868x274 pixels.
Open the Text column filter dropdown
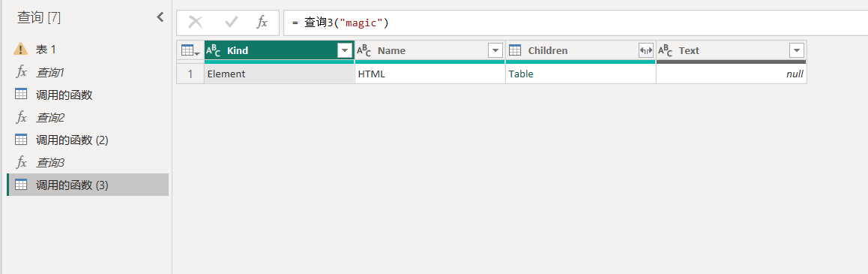pyautogui.click(x=797, y=50)
